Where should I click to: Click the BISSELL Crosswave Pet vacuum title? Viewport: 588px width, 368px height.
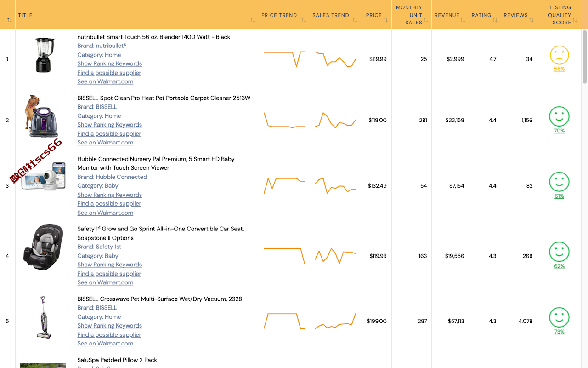pos(159,299)
